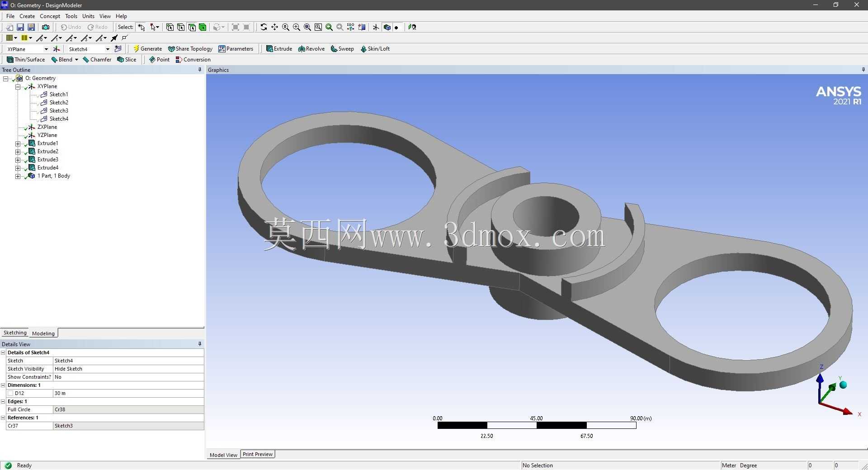Open the Blend dropdown arrow
This screenshot has width=868, height=470.
(x=76, y=60)
